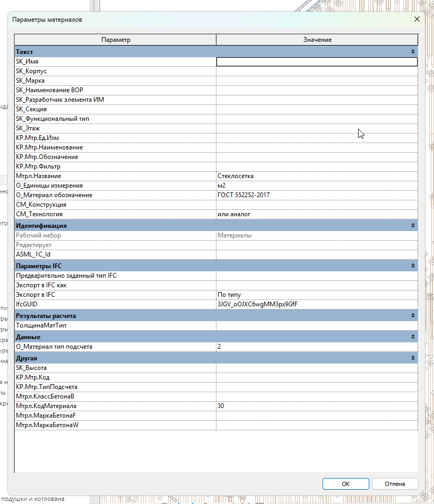
Task: Edit the Мтрл.МаркаБетонаF value cell
Action: [x=317, y=415]
